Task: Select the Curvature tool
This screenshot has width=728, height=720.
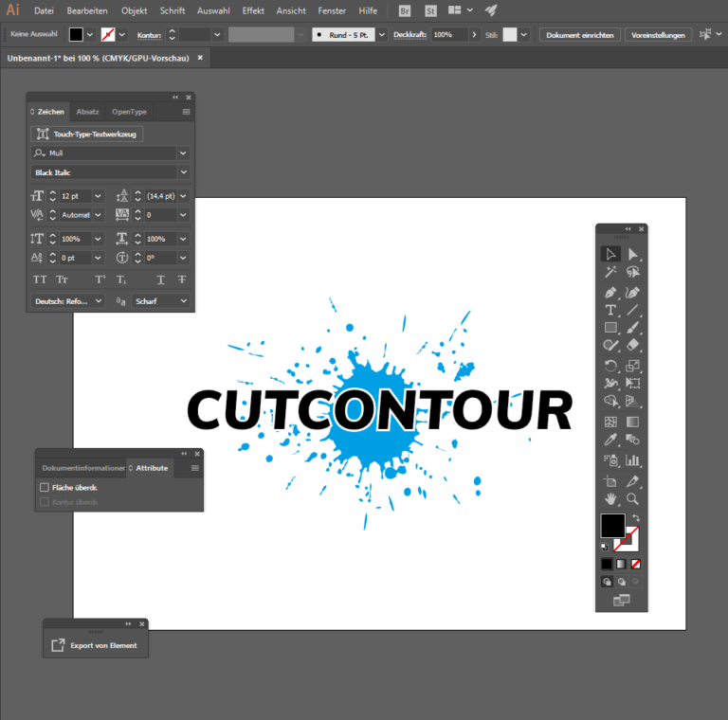Action: pyautogui.click(x=632, y=293)
